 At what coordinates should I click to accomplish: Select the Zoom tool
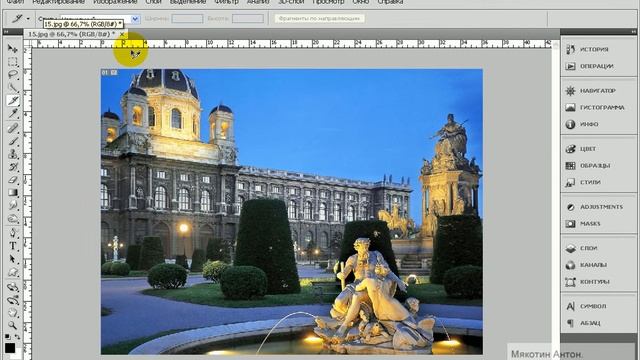pos(12,326)
